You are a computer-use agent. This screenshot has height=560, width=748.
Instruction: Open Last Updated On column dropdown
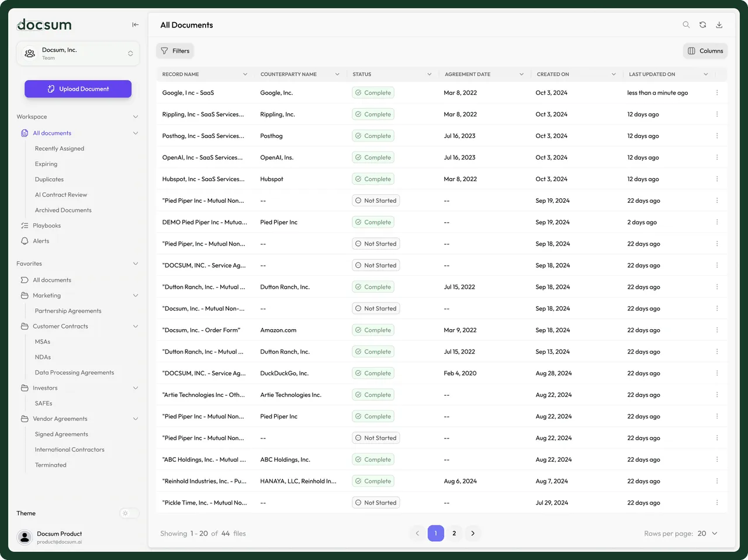[706, 74]
